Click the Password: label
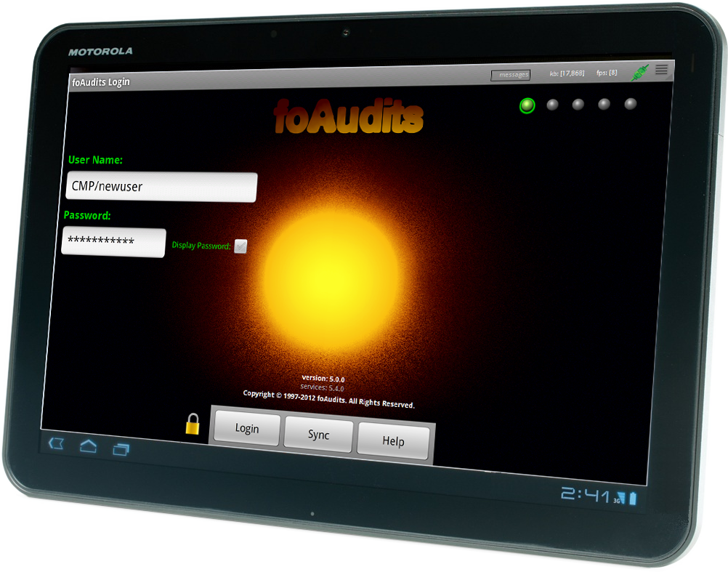 87,215
